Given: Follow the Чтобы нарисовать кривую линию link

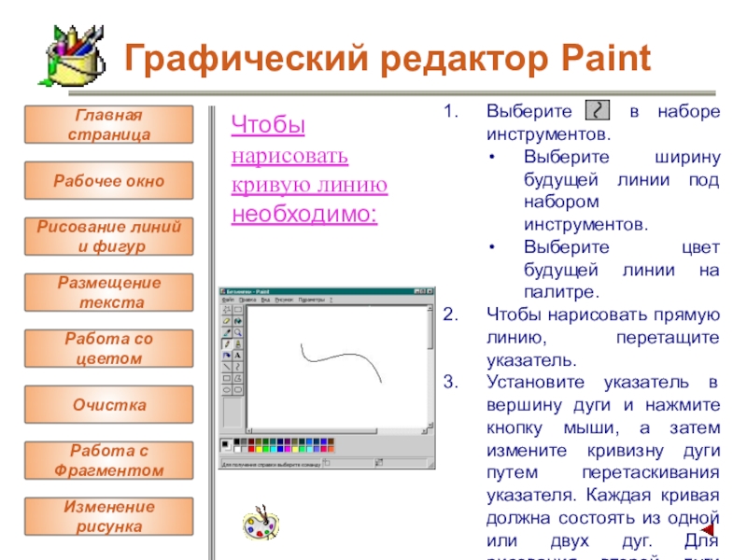Looking at the screenshot, I should tap(310, 170).
